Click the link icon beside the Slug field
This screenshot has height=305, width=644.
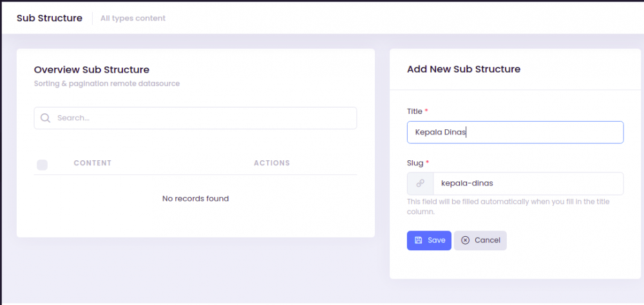click(x=420, y=183)
